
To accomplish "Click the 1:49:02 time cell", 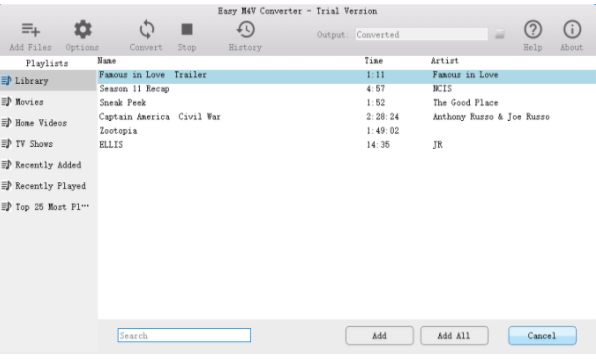I will click(383, 131).
